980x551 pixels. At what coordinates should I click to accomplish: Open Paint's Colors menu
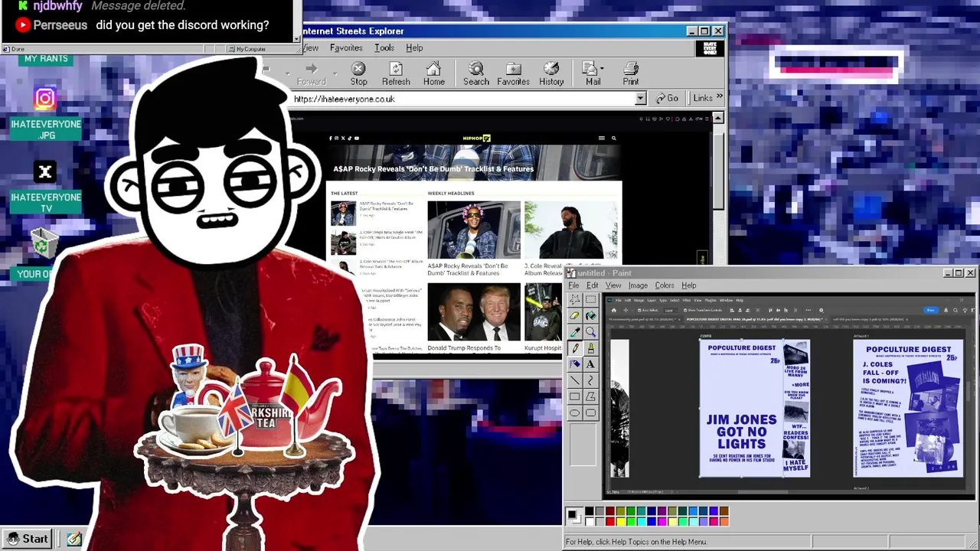pyautogui.click(x=665, y=285)
